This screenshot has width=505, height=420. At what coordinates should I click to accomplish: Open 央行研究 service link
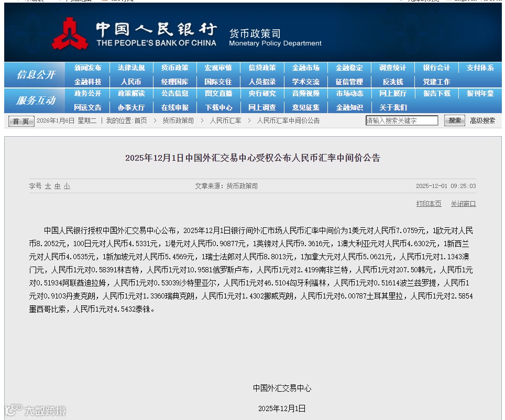(x=262, y=93)
